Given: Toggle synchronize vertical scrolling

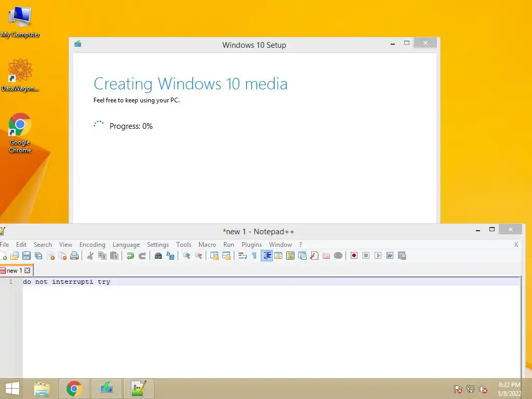Looking at the screenshot, I should point(215,256).
